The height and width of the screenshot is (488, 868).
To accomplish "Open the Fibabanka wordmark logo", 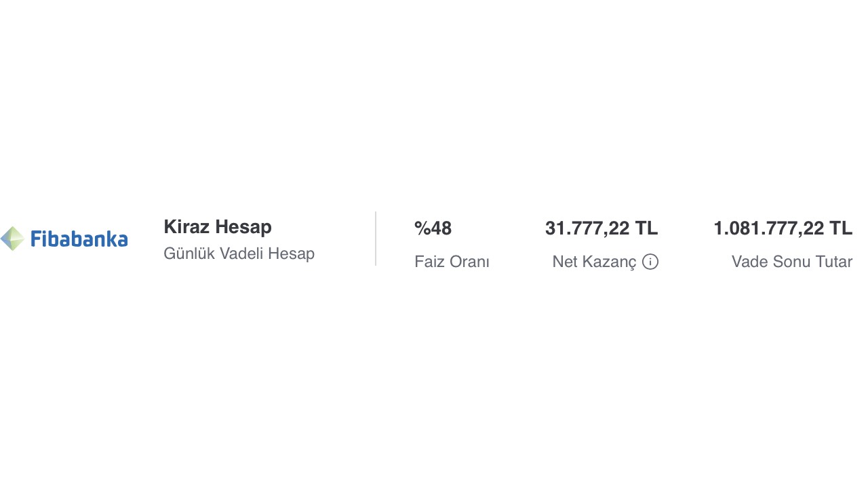I will (x=79, y=239).
